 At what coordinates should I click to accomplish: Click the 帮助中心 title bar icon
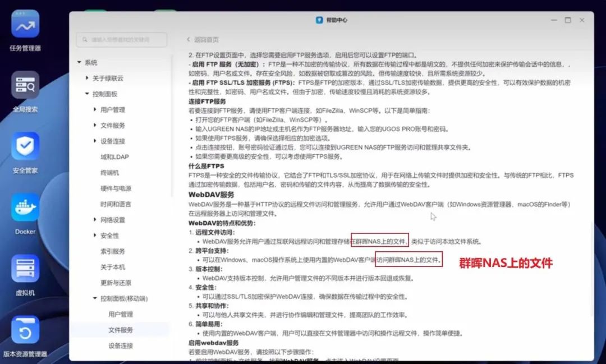(319, 20)
